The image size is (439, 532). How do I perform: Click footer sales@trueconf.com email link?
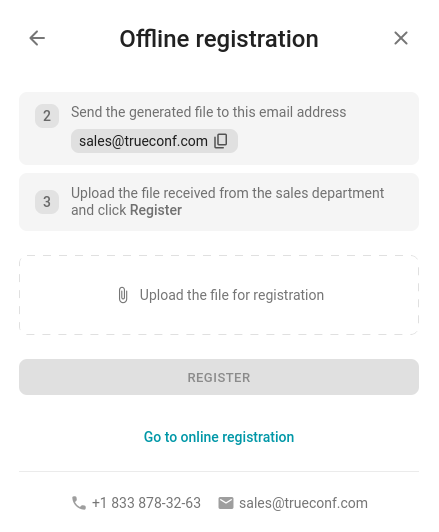(303, 503)
